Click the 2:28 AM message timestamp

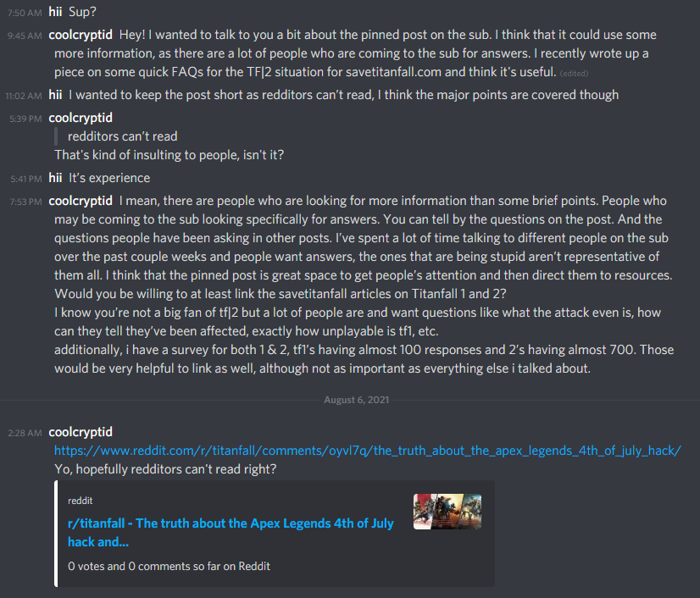coord(24,433)
